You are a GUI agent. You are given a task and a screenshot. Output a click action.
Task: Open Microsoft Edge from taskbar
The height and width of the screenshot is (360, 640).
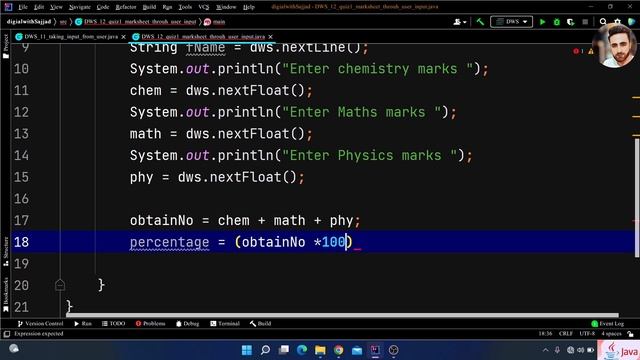click(302, 350)
